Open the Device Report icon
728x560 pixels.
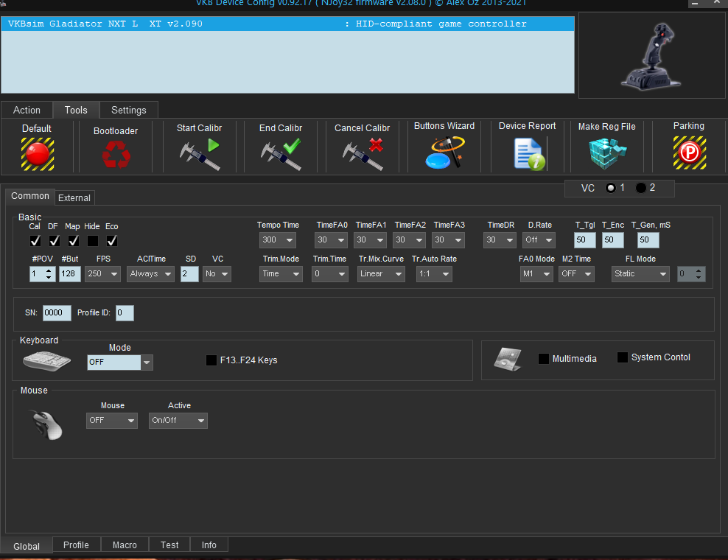[x=529, y=154]
